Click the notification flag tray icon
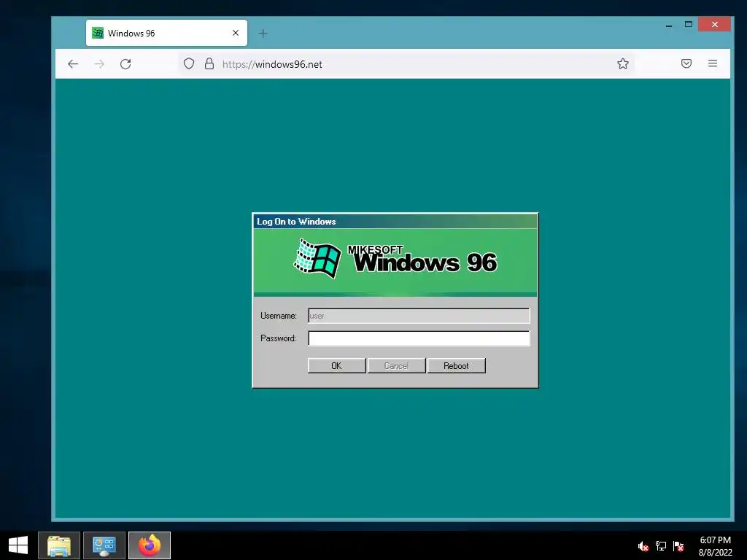The image size is (747, 560). pos(678,546)
